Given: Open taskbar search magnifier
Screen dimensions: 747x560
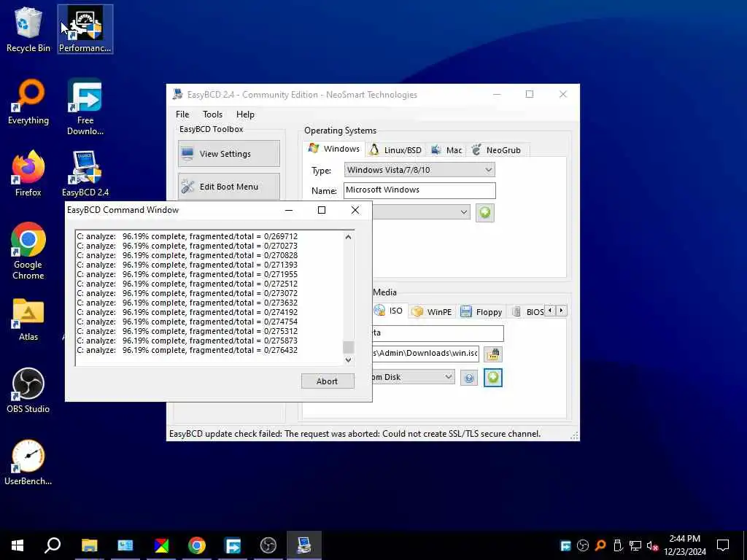Looking at the screenshot, I should [x=53, y=545].
